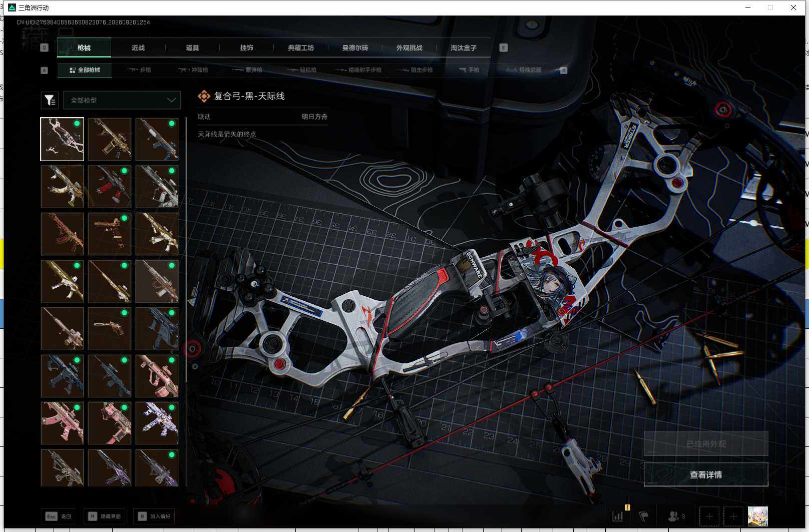This screenshot has width=809, height=532.
Task: Click the Esc 返回 button
Action: pyautogui.click(x=58, y=516)
